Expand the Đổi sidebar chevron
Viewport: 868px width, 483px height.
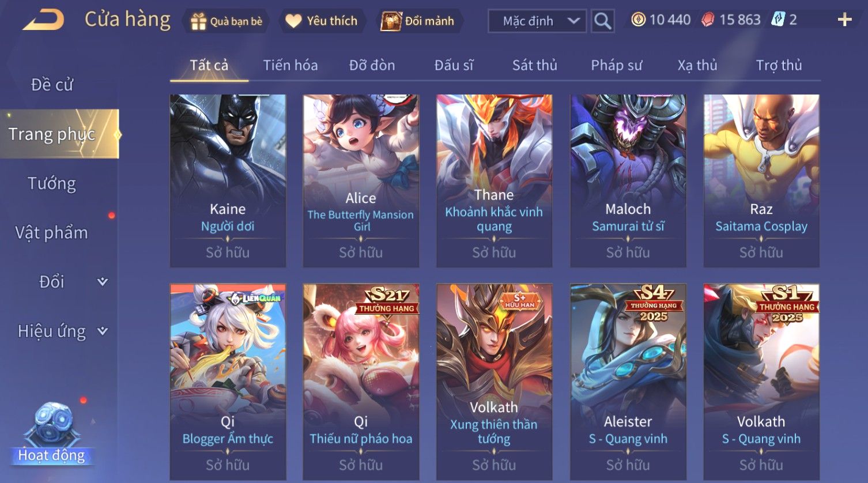click(x=103, y=282)
